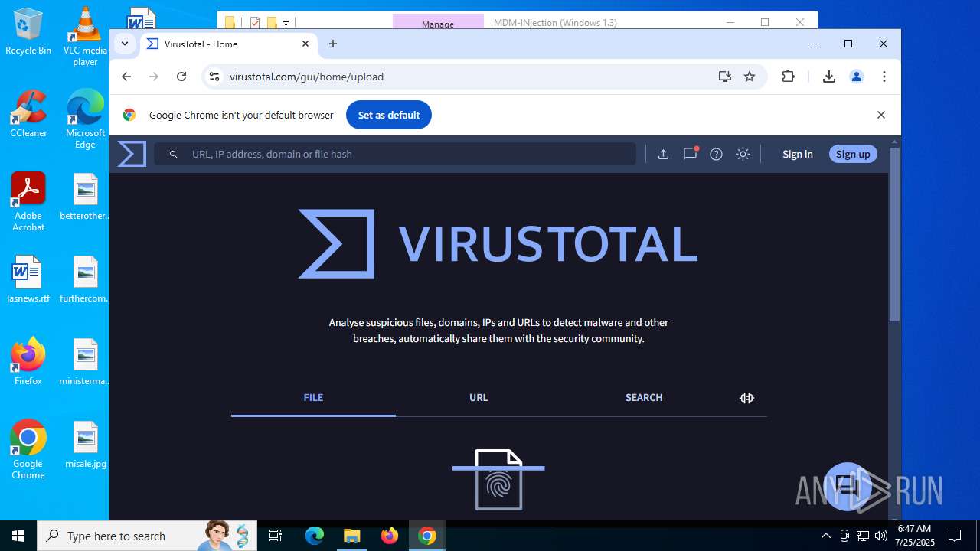Open the taskbar clock showing 6:47 AM
Screen dimensions: 980x551
[914, 536]
